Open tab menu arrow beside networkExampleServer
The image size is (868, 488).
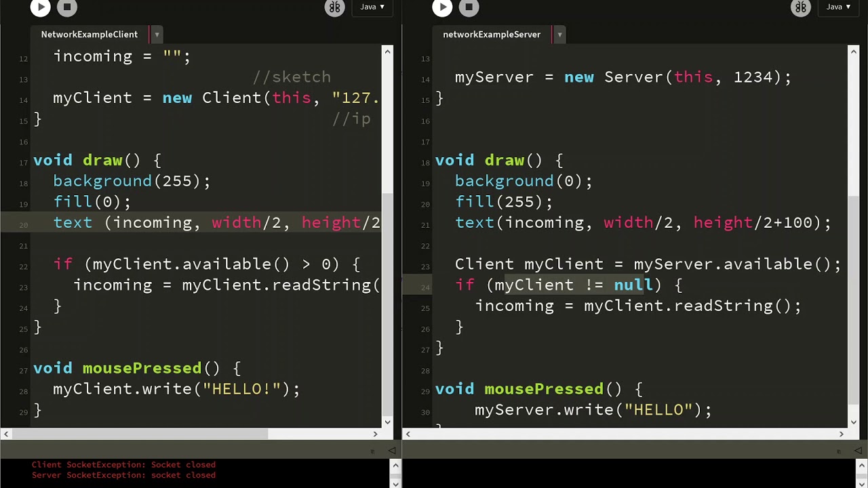559,35
